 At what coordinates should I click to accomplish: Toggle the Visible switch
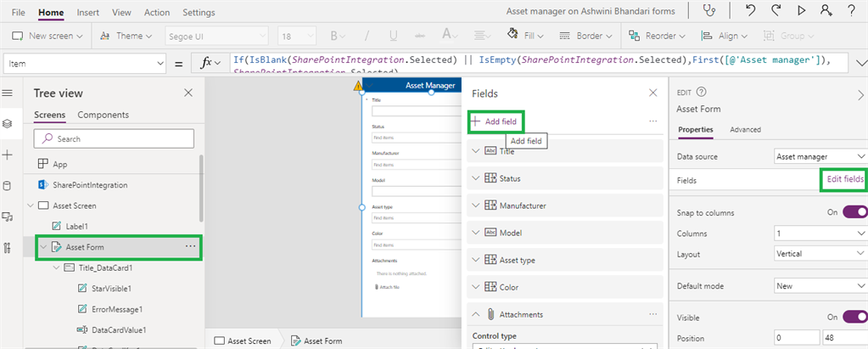pyautogui.click(x=854, y=317)
